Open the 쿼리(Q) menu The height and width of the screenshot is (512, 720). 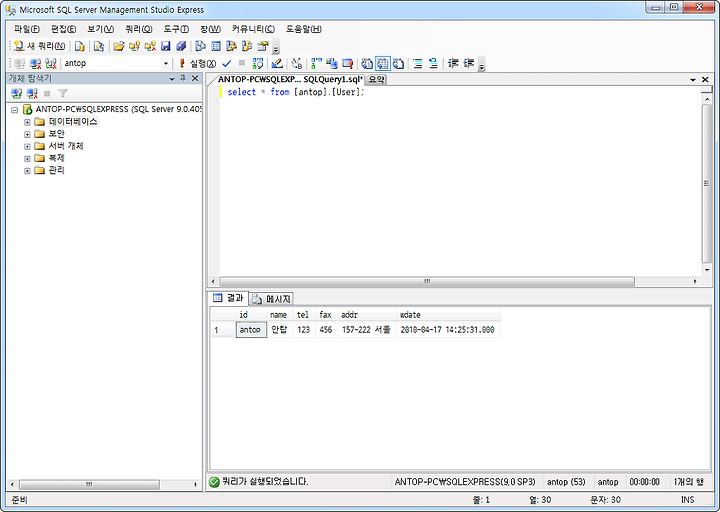click(139, 29)
